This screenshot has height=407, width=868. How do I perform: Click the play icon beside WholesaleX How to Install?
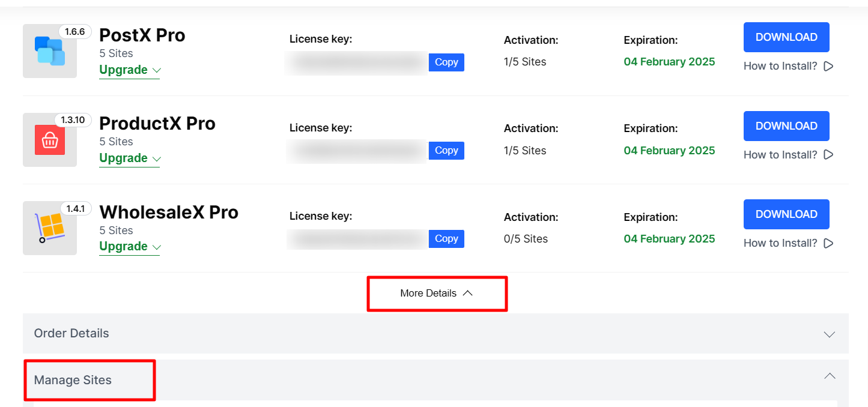point(828,243)
